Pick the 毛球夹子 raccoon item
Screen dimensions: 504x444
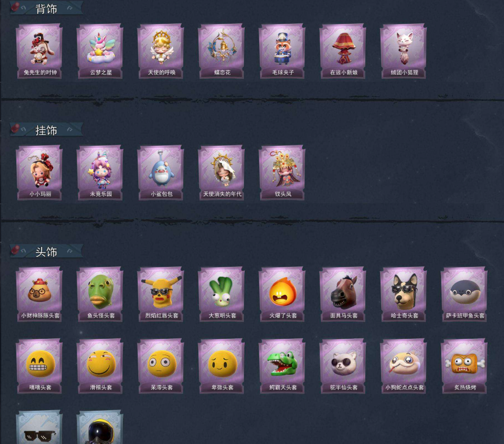coord(282,51)
